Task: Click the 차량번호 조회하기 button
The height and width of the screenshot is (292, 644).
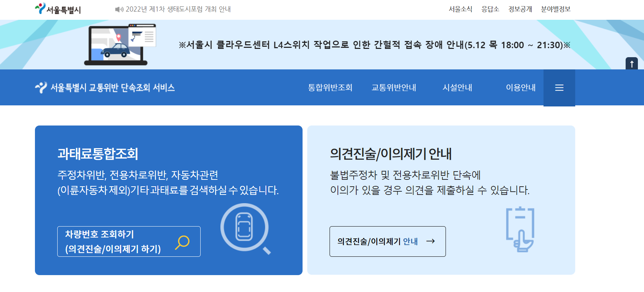Action: (x=129, y=241)
